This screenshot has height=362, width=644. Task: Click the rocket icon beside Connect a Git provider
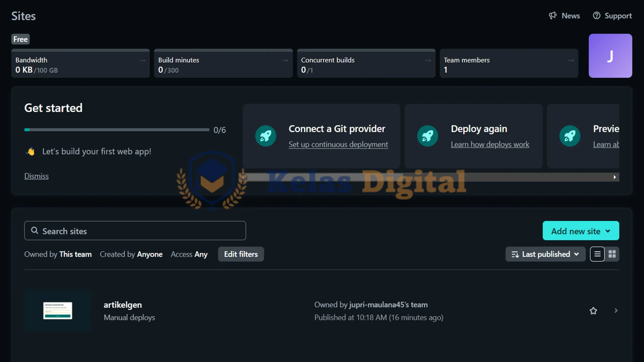(266, 136)
